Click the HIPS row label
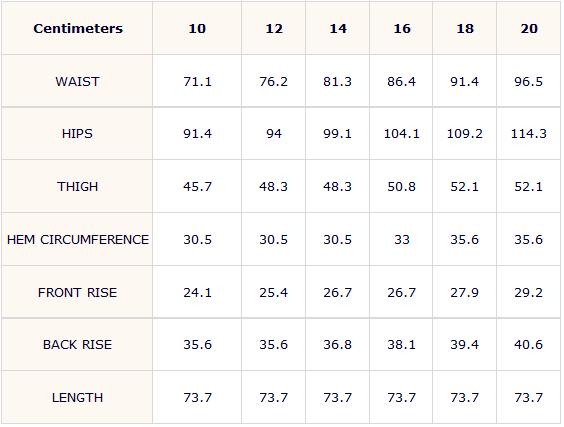564x427 pixels. click(77, 134)
